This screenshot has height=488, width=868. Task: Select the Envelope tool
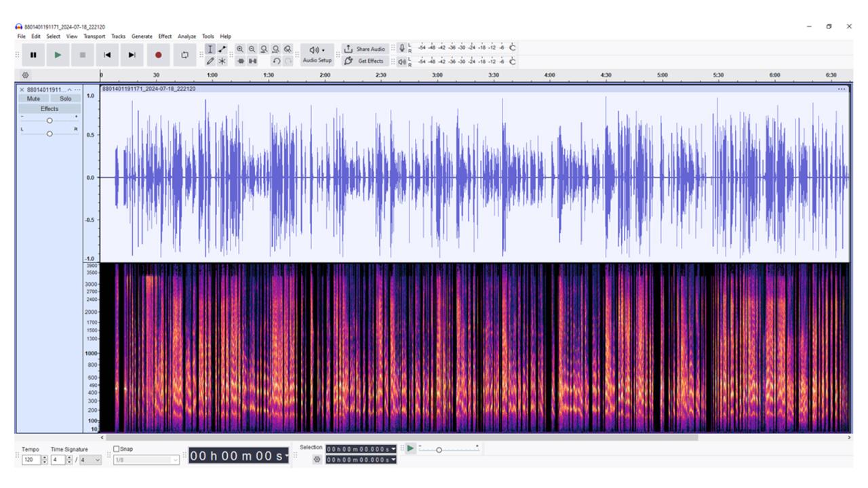(x=222, y=48)
